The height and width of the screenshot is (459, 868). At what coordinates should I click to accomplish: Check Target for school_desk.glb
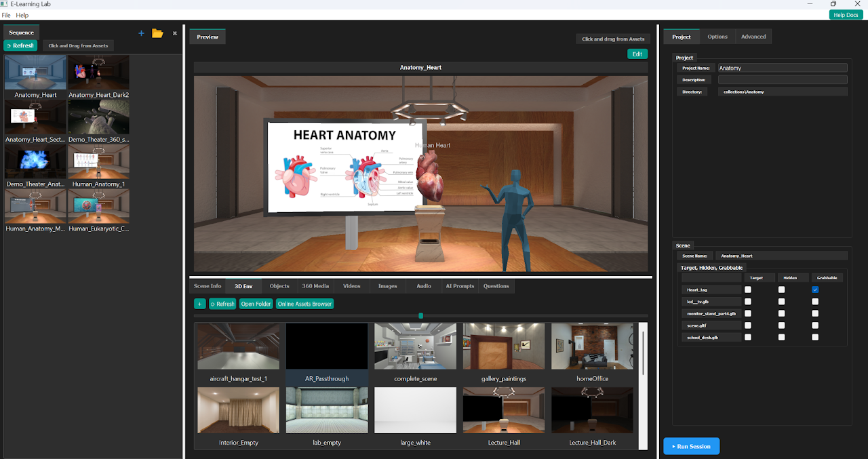[x=748, y=337]
